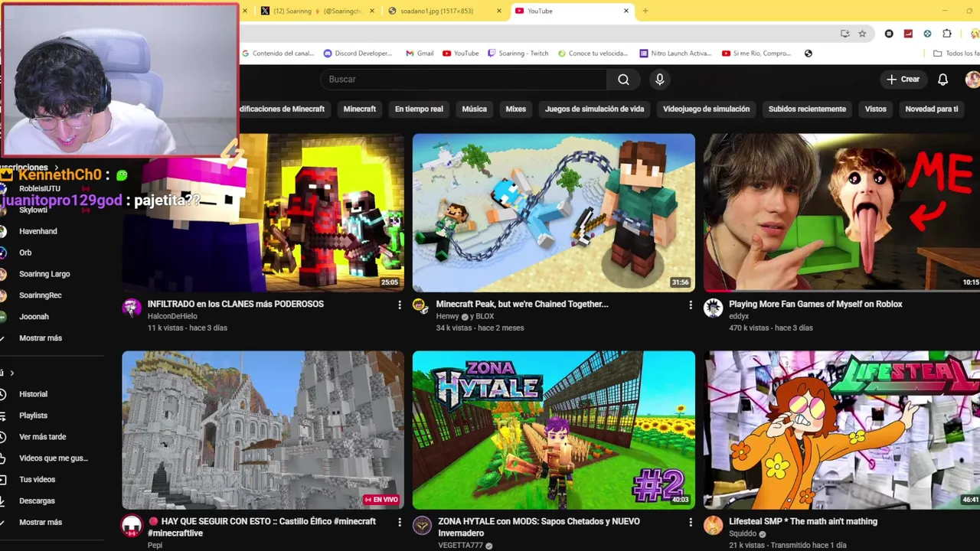Open options for Minecraft Peak Chained Together video
This screenshot has width=980, height=551.
(x=690, y=305)
